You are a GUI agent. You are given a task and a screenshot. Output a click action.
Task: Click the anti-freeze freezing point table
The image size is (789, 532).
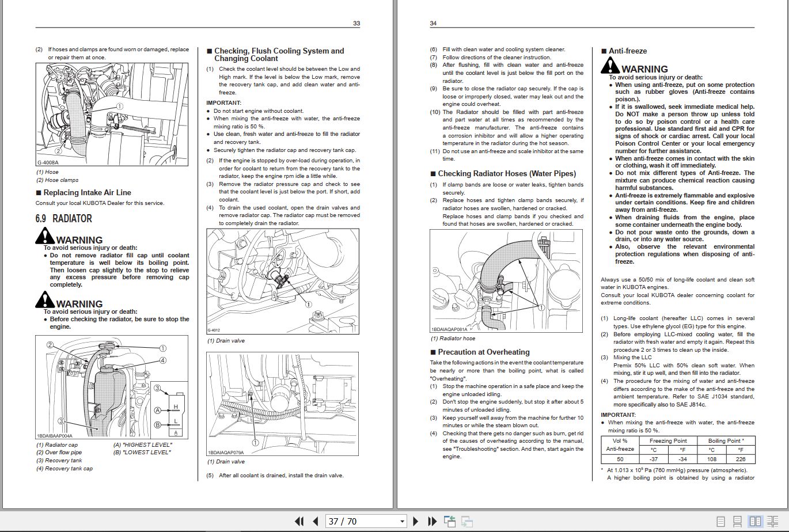click(x=678, y=450)
